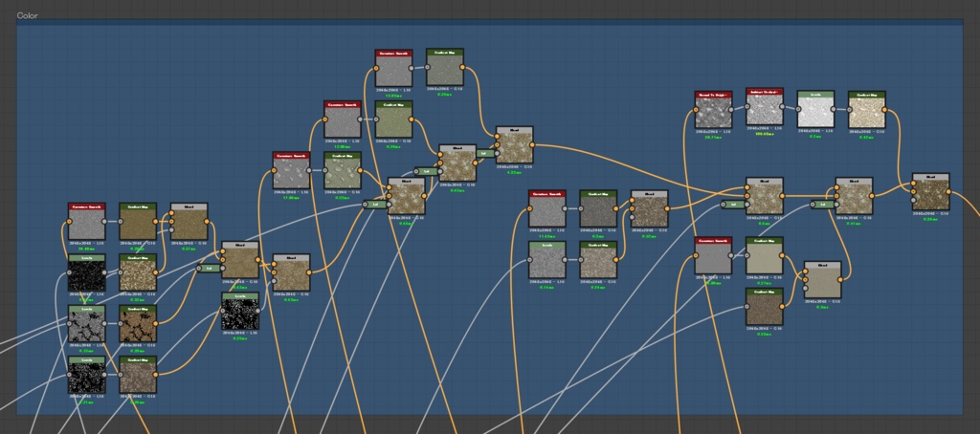Image resolution: width=980 pixels, height=434 pixels.
Task: Select the Gradient Map showing greenish pebbles
Action: pos(343,170)
